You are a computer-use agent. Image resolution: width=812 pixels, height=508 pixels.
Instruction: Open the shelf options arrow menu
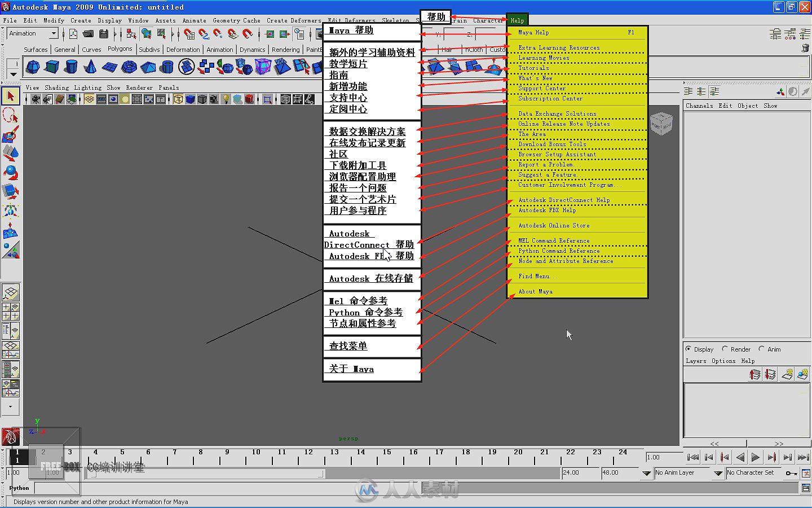coord(13,74)
